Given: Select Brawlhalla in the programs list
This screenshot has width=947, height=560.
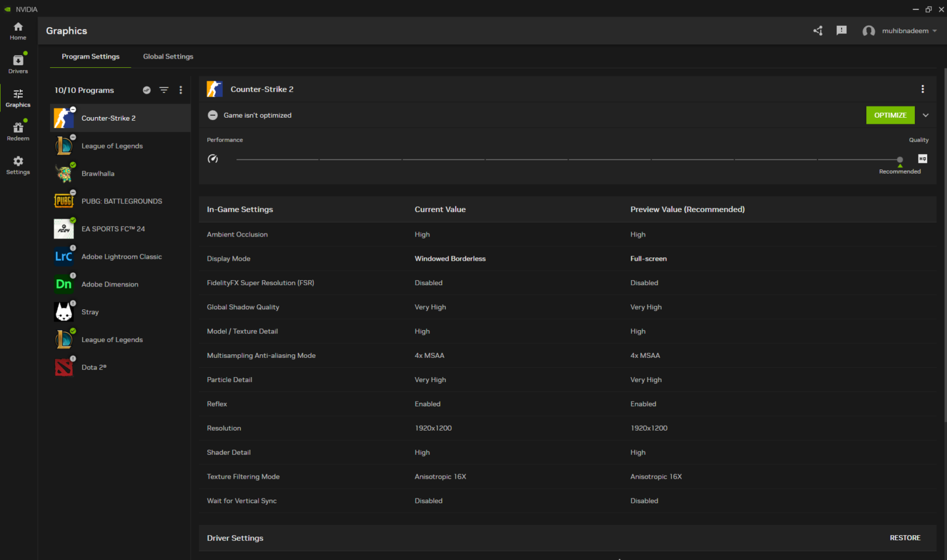Looking at the screenshot, I should pyautogui.click(x=98, y=174).
